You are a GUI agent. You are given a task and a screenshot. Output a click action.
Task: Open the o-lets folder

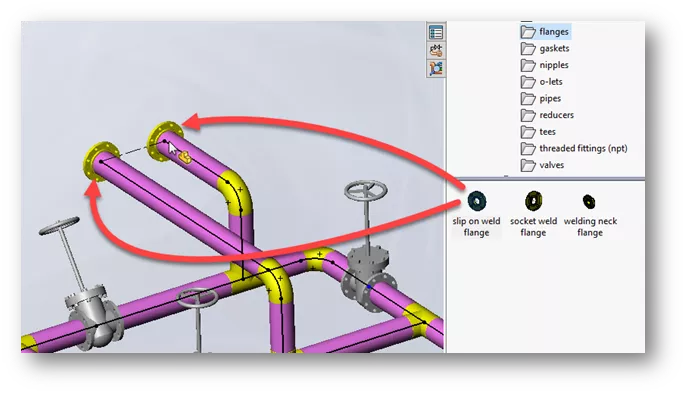coord(542,82)
